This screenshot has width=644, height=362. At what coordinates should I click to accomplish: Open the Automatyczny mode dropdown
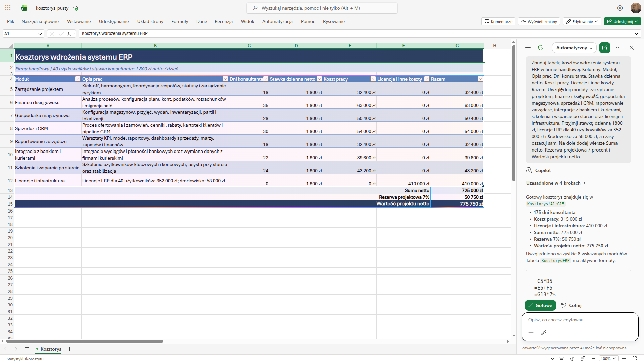coord(574,48)
